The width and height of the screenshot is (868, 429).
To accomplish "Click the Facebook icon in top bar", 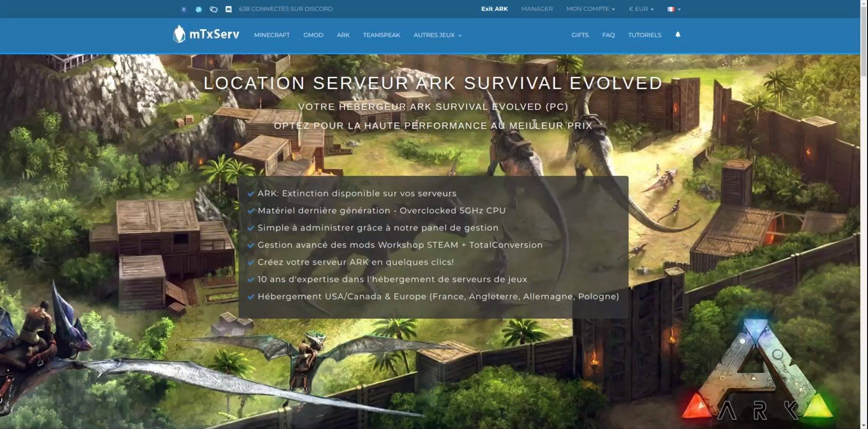I will pos(184,9).
